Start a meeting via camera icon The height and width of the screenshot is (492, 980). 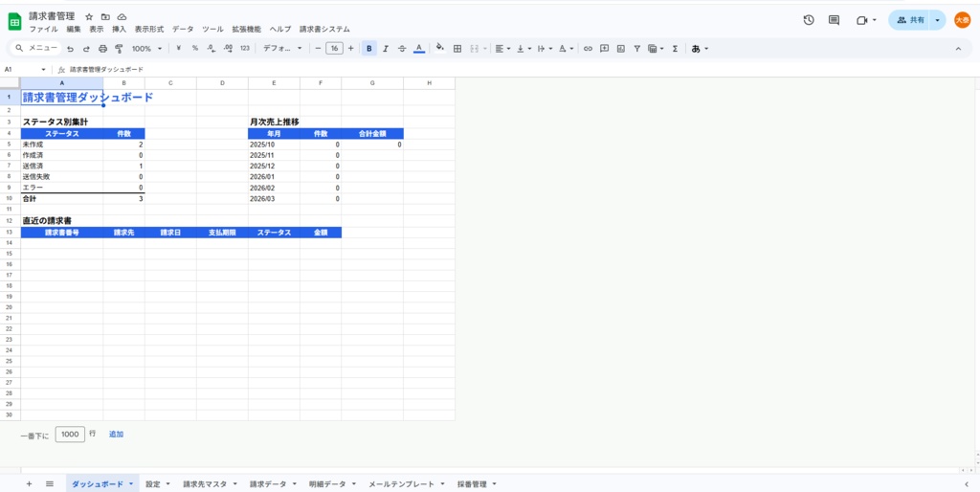[x=866, y=20]
